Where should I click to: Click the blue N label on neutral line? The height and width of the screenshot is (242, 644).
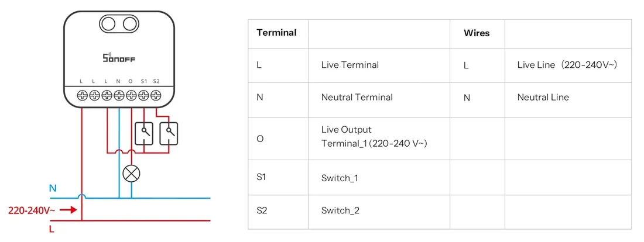click(x=53, y=188)
